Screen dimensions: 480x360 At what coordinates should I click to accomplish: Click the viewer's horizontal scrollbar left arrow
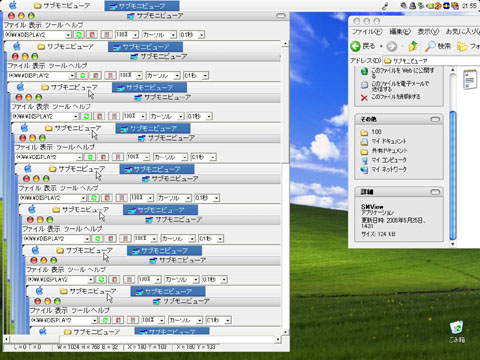point(6,339)
